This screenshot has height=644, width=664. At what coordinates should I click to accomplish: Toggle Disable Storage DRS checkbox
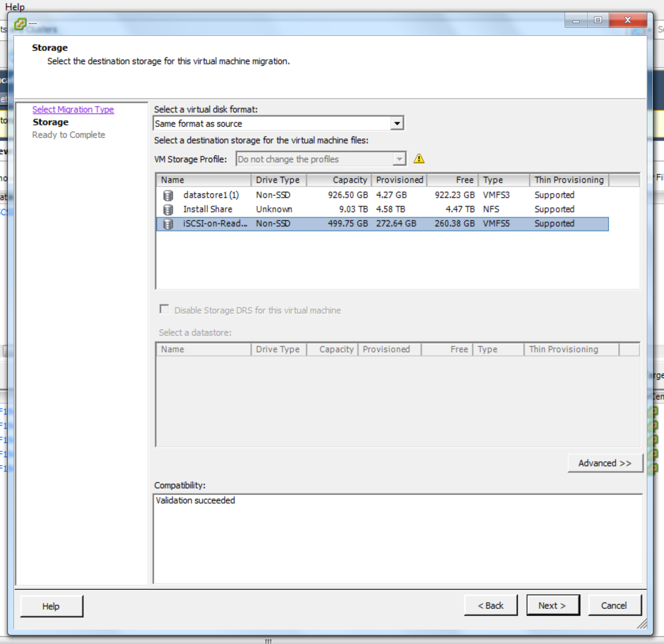(164, 309)
